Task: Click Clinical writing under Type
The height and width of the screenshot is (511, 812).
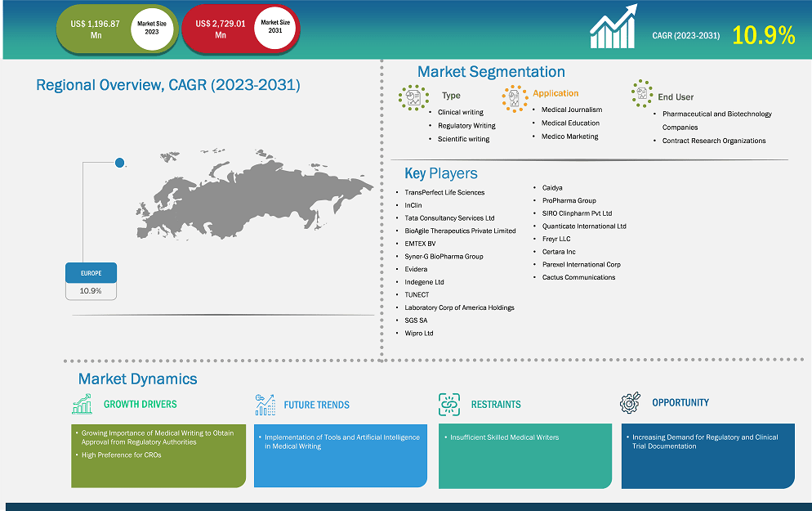Action: (x=461, y=112)
